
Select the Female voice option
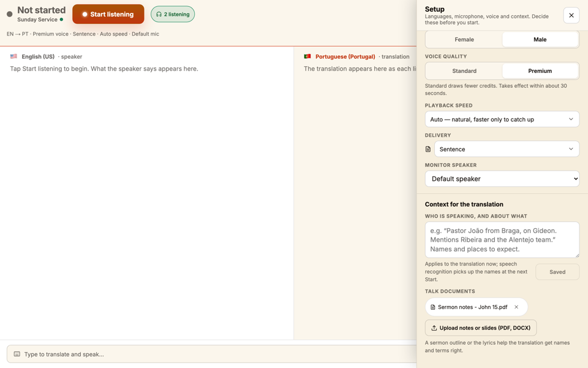464,39
